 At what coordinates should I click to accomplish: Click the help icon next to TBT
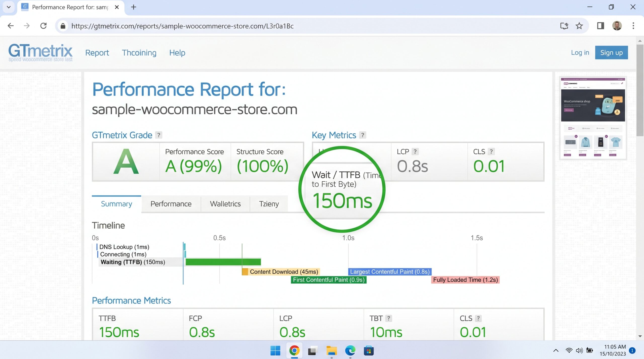pos(388,318)
